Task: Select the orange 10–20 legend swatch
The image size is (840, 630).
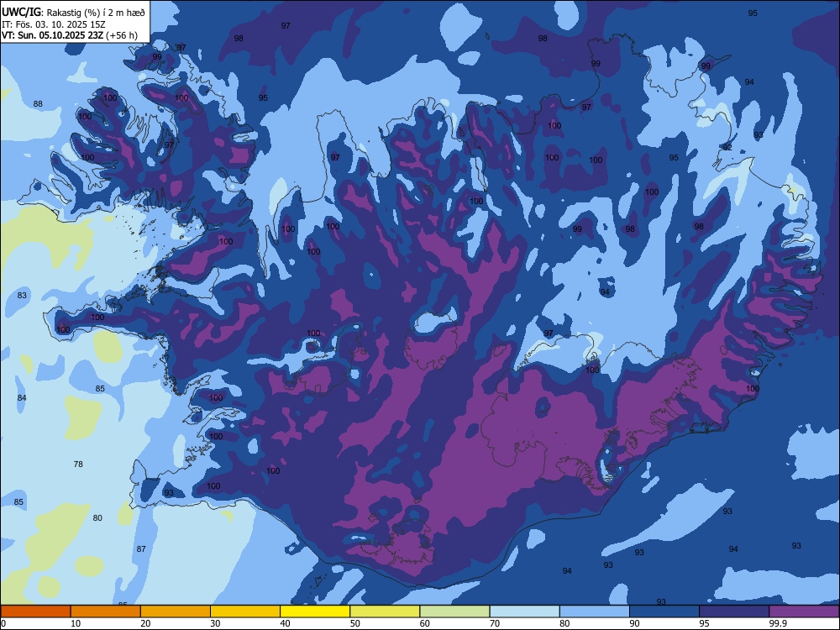Action: [106, 612]
